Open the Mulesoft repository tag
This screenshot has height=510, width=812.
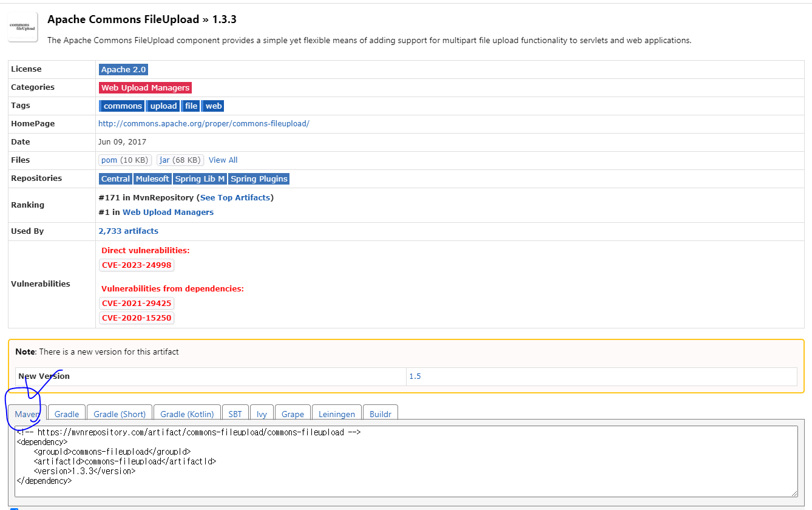[x=152, y=178]
